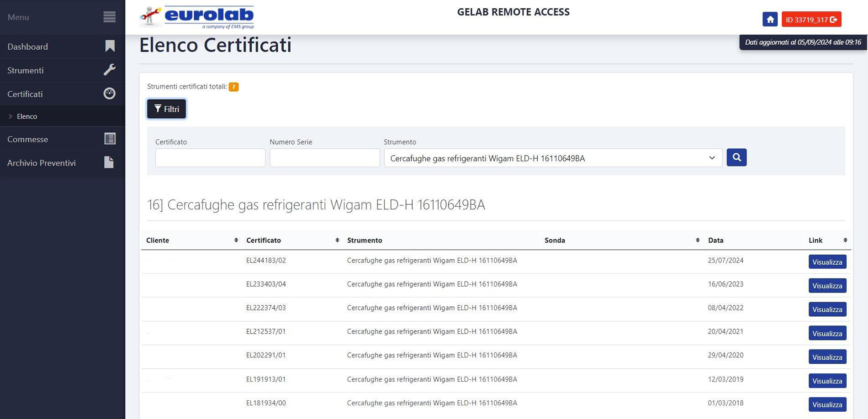Log out with the ID 33719_317 button

point(811,20)
